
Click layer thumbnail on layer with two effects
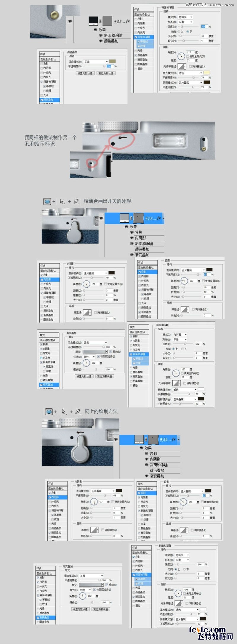point(93,21)
